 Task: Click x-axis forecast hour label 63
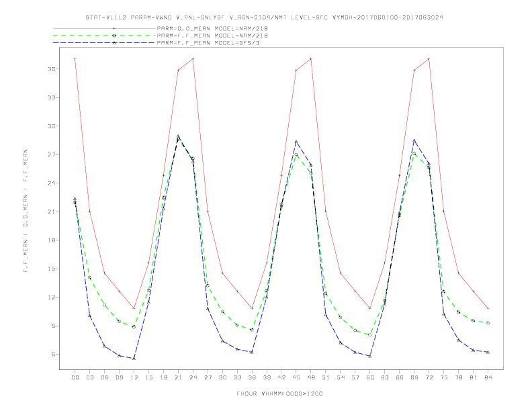[x=385, y=377]
